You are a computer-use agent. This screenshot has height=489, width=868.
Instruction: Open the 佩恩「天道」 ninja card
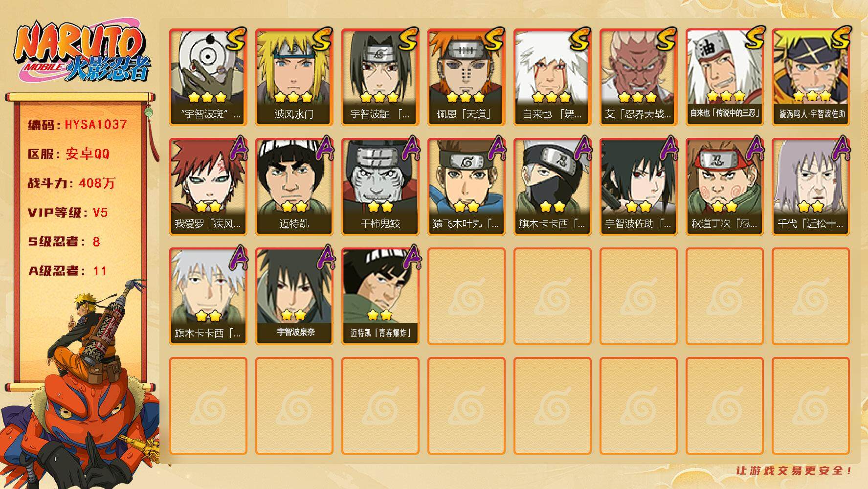coord(466,77)
